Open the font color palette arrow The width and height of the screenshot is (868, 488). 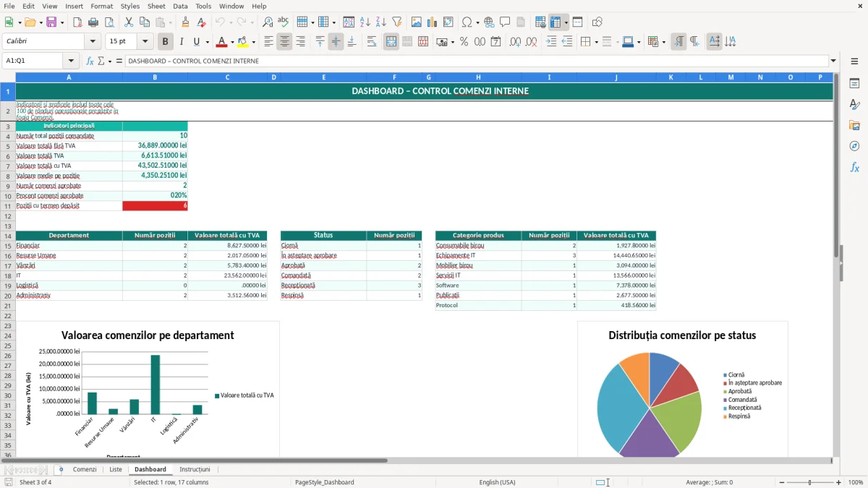click(232, 42)
